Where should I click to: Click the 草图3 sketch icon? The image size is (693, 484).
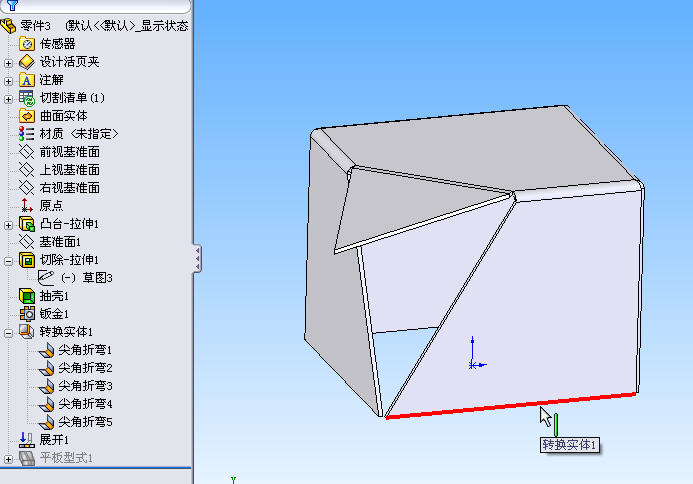(x=46, y=278)
